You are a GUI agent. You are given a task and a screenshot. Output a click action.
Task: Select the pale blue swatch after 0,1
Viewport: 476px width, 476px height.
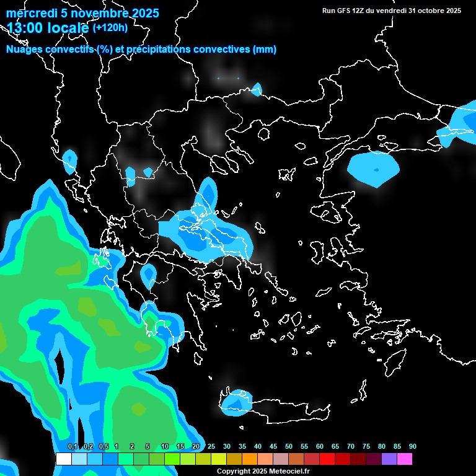pyautogui.click(x=79, y=459)
